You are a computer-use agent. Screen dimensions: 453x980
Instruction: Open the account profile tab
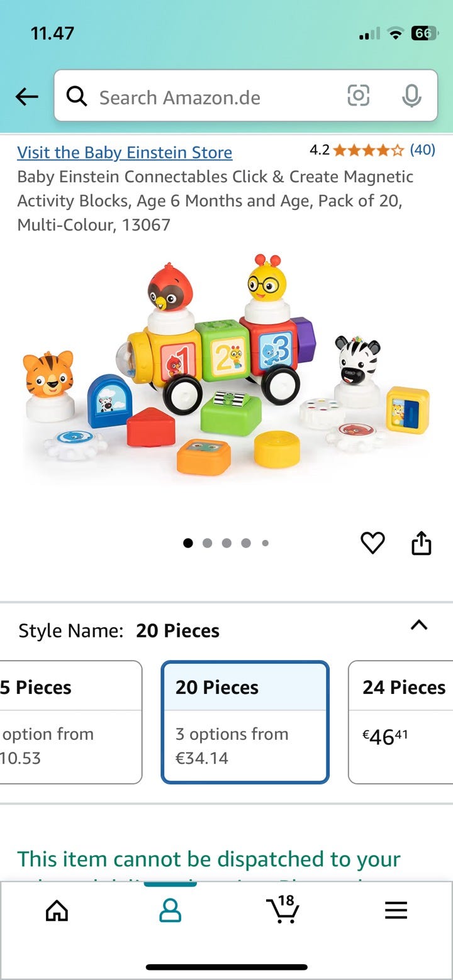pyautogui.click(x=170, y=910)
